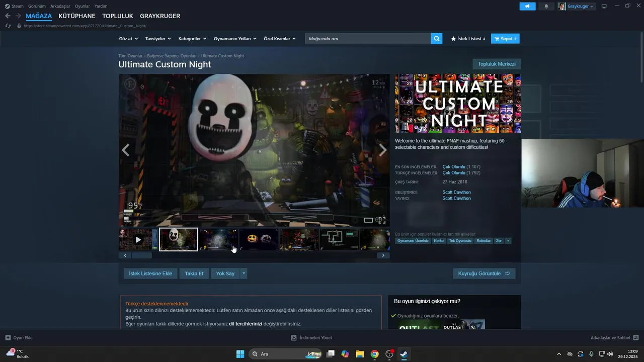Select the Korku tag
This screenshot has height=362, width=644.
click(x=439, y=241)
